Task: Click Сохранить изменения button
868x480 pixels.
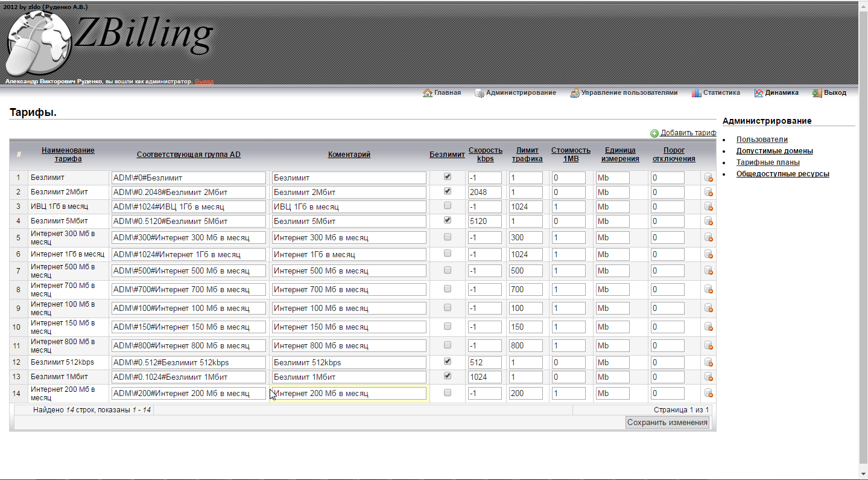Action: pos(667,423)
